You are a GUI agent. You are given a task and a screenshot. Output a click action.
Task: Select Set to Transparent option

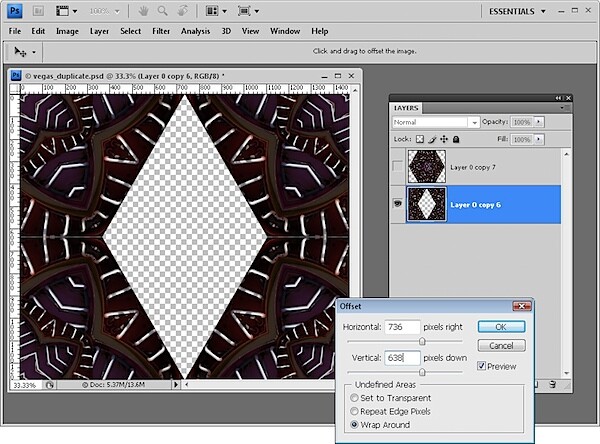pyautogui.click(x=354, y=398)
